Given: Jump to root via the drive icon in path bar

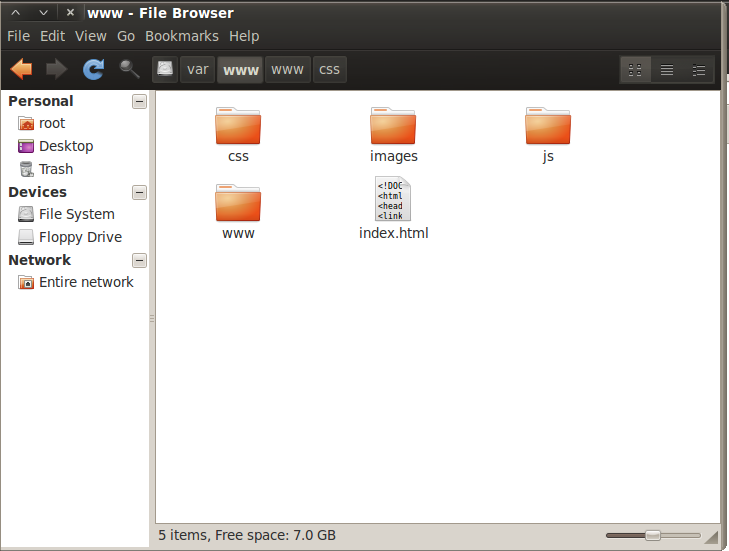Looking at the screenshot, I should 165,70.
